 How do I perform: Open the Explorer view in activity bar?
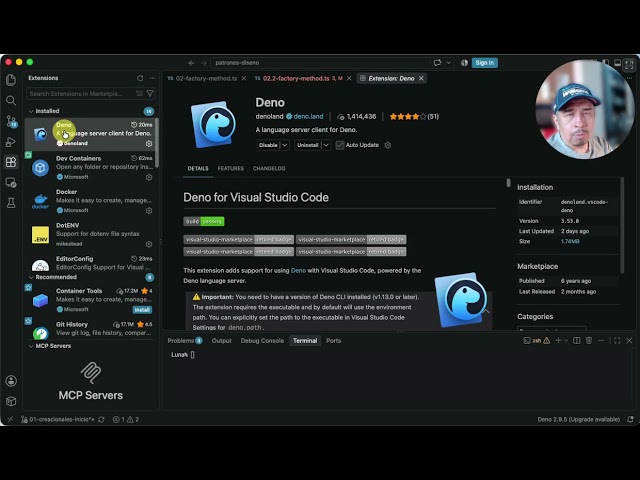click(x=11, y=80)
